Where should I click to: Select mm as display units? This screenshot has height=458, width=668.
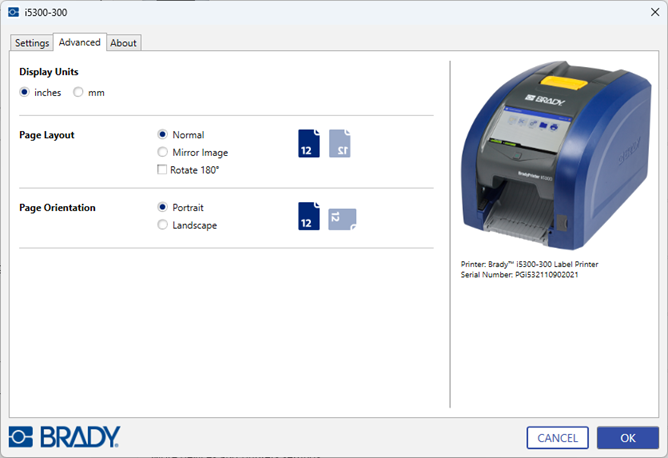(78, 92)
